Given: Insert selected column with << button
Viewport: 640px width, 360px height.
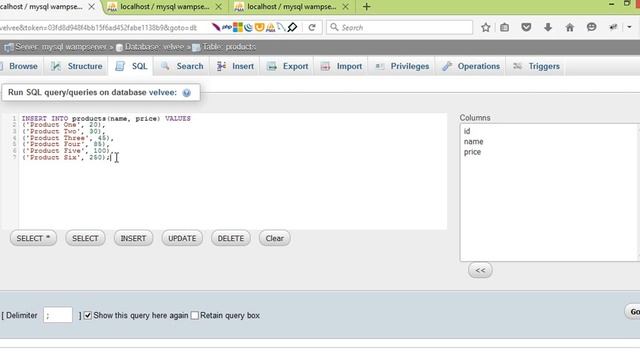Looking at the screenshot, I should pos(480,270).
